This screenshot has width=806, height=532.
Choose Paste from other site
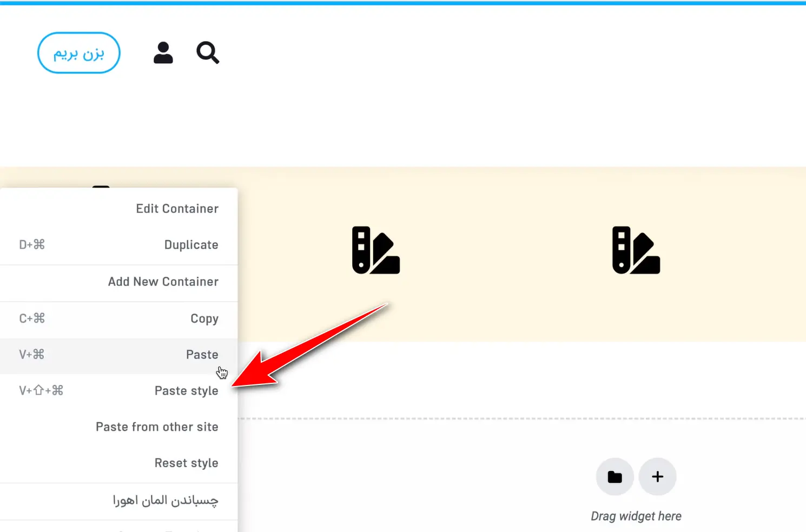tap(157, 427)
